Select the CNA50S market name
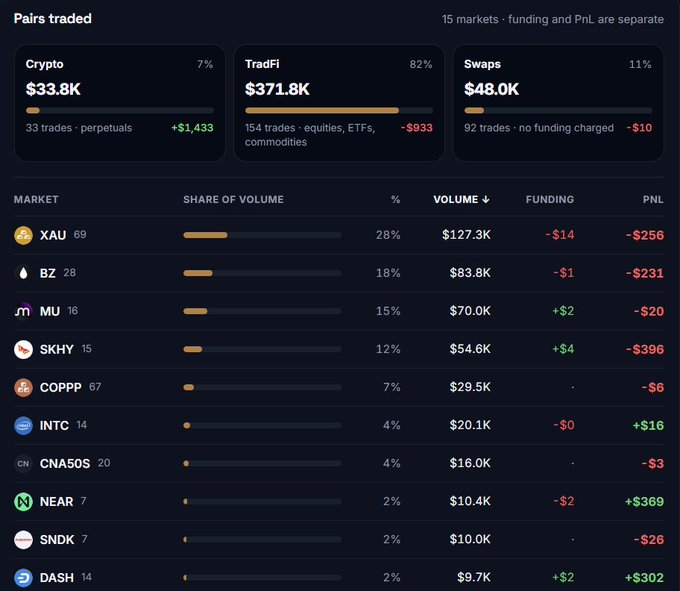 65,464
